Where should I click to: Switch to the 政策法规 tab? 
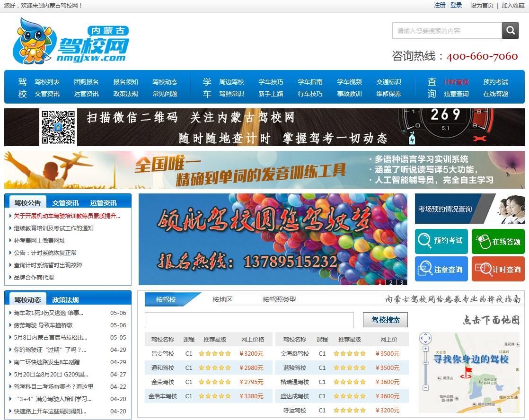[x=65, y=300]
